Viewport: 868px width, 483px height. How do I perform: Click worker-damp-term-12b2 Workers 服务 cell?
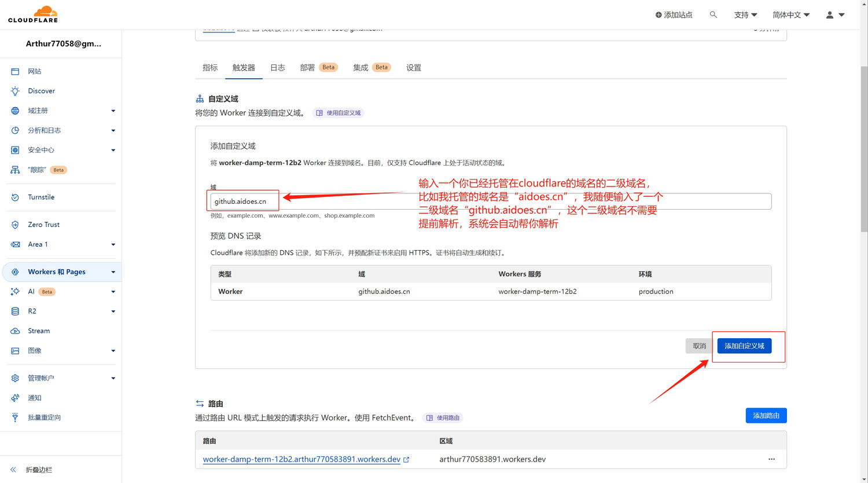pos(538,291)
